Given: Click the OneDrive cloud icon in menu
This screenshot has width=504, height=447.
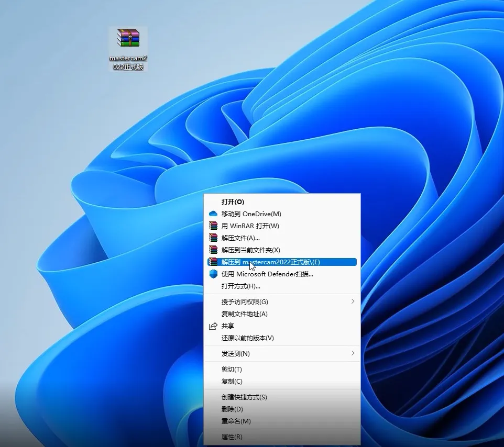Looking at the screenshot, I should point(213,214).
